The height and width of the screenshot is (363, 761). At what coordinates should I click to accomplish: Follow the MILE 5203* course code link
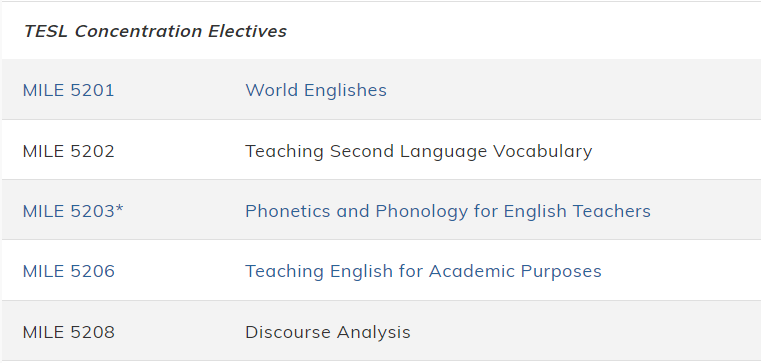(x=73, y=211)
